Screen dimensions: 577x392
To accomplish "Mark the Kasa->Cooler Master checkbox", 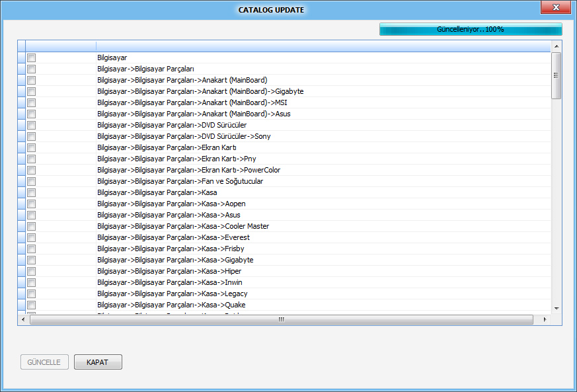I will click(x=31, y=227).
